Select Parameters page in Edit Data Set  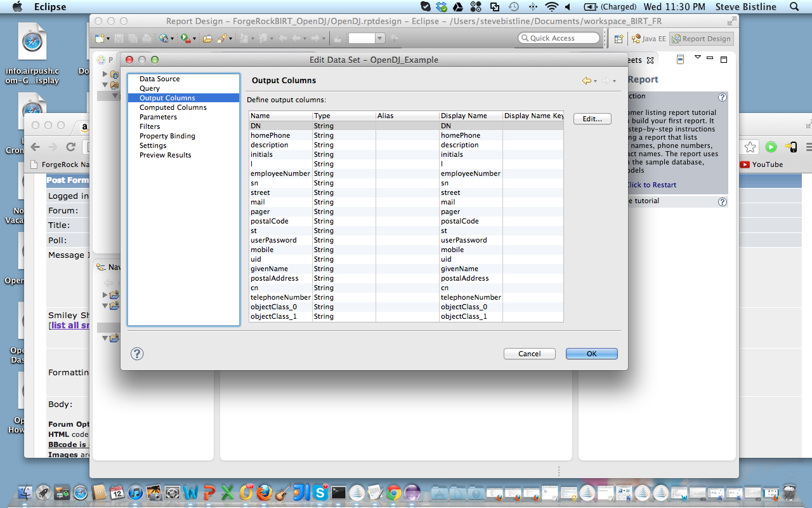tap(158, 117)
